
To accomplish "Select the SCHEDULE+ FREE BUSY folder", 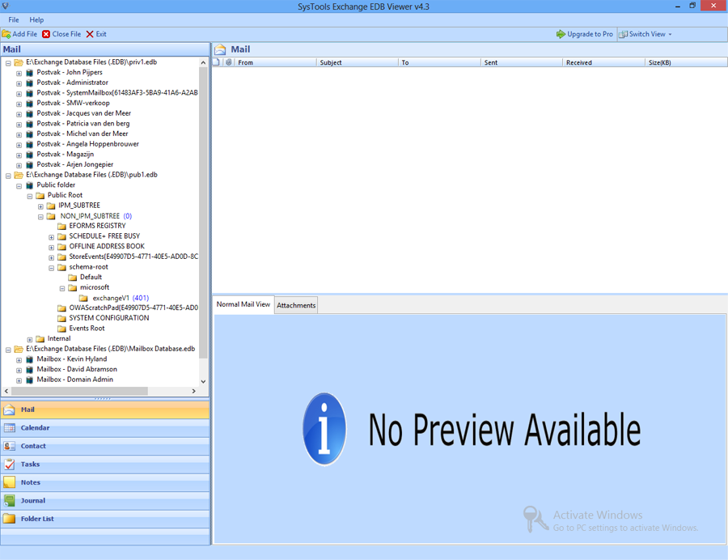I will 104,236.
